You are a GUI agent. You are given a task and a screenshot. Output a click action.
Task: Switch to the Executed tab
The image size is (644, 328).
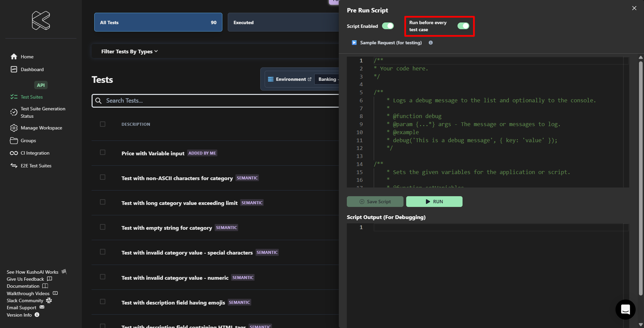[283, 22]
